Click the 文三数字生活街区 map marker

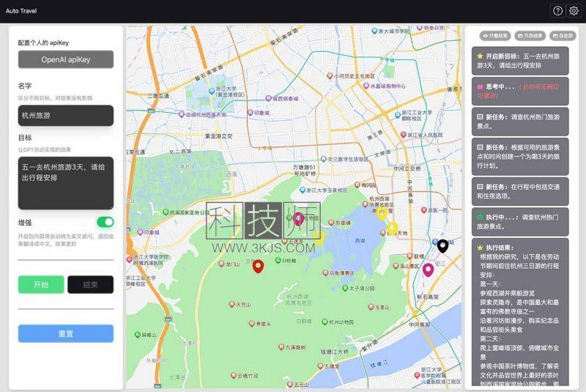point(324,159)
